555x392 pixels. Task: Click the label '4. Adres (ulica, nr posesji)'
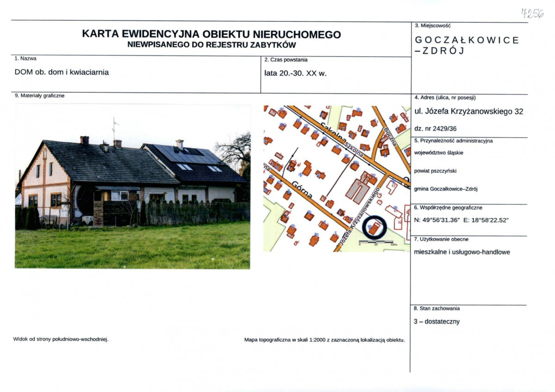point(445,98)
